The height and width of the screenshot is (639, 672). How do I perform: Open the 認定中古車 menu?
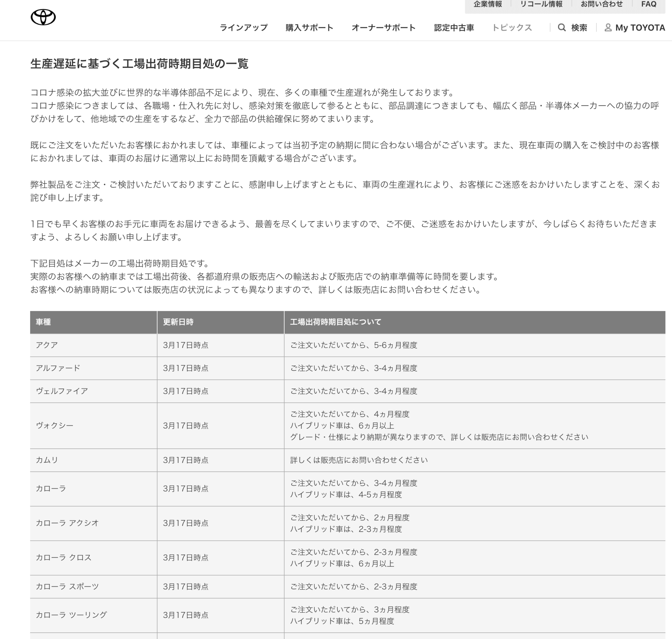tap(454, 28)
